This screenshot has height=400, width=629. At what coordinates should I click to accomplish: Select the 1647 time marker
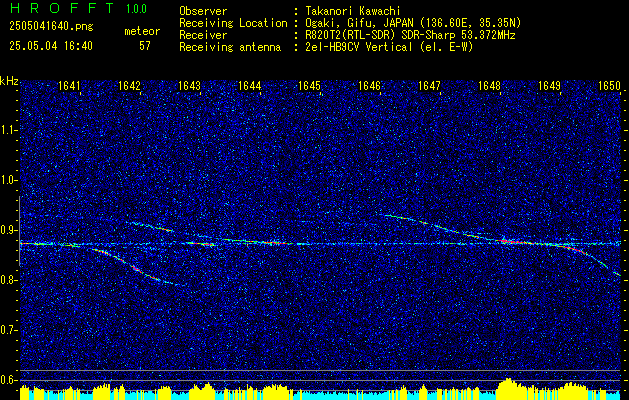pos(429,86)
